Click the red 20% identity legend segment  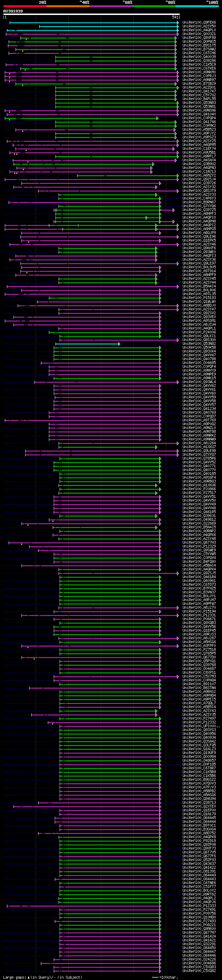pyautogui.click(x=25, y=6)
